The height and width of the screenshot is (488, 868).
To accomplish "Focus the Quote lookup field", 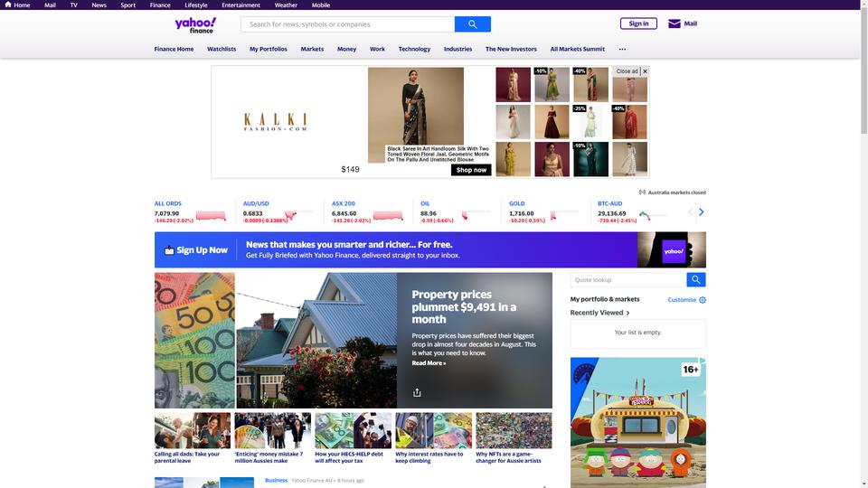I will (628, 280).
